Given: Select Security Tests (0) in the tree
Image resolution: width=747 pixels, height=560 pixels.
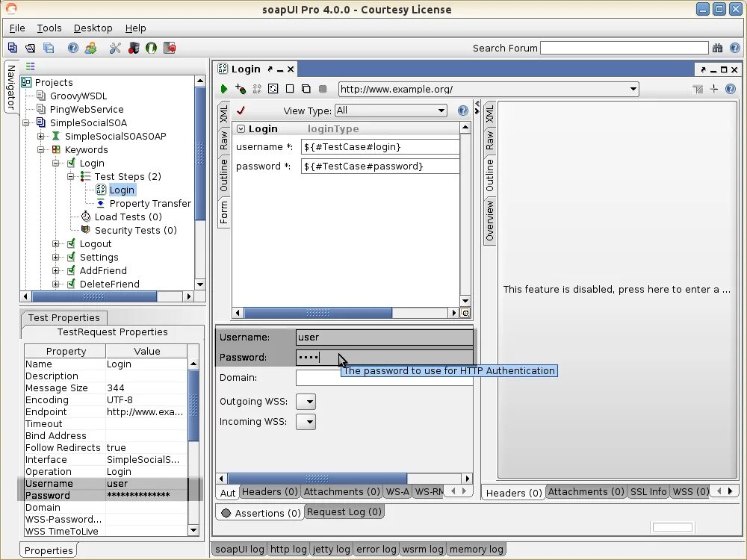Looking at the screenshot, I should tap(136, 231).
